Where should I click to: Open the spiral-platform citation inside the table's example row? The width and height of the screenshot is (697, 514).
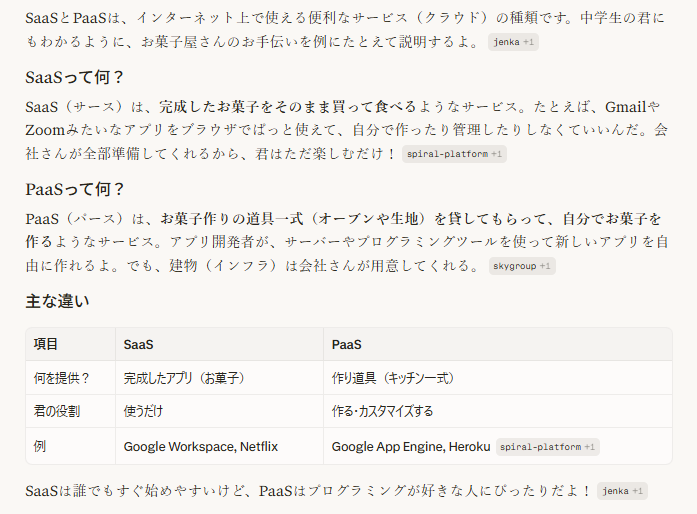pyautogui.click(x=547, y=447)
